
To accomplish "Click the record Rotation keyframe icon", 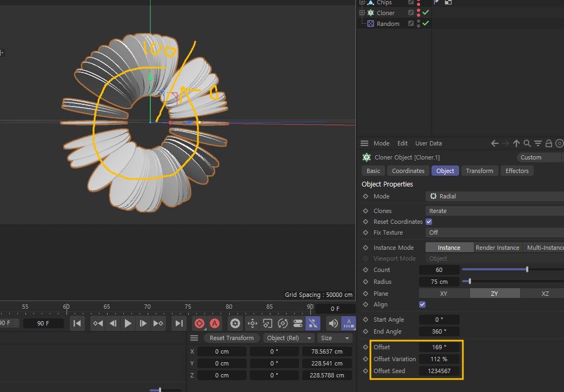I will coord(283,323).
